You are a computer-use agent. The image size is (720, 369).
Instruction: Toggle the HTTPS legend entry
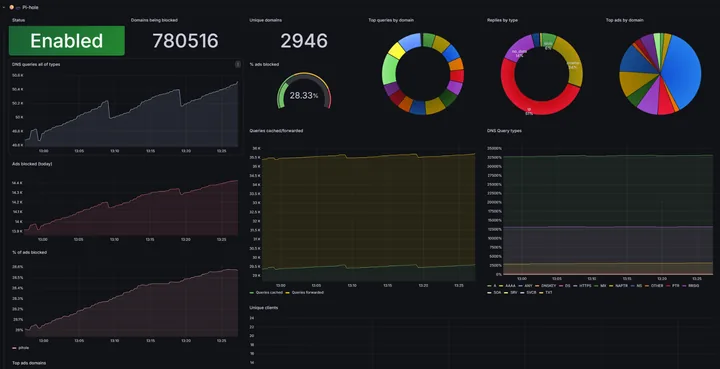(x=582, y=286)
